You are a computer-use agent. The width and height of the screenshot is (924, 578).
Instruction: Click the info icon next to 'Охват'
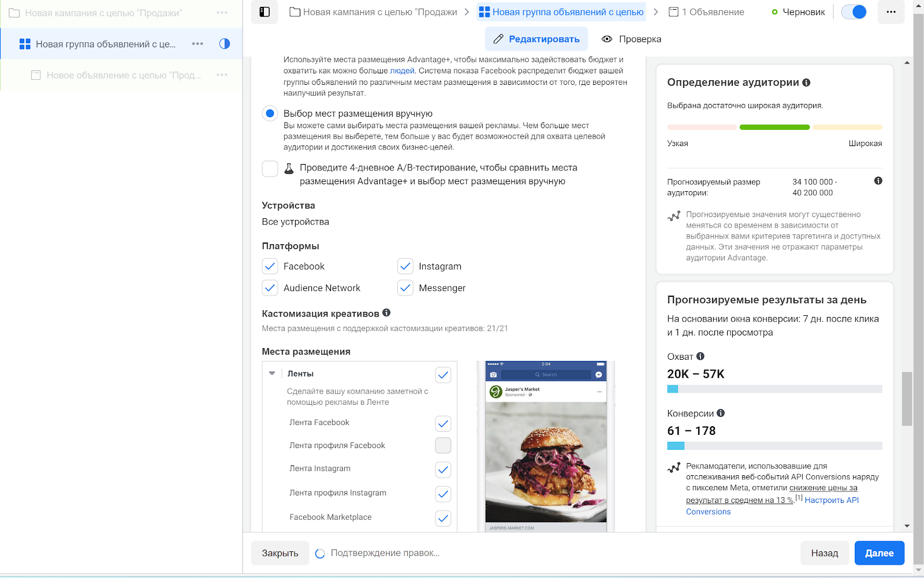click(701, 356)
